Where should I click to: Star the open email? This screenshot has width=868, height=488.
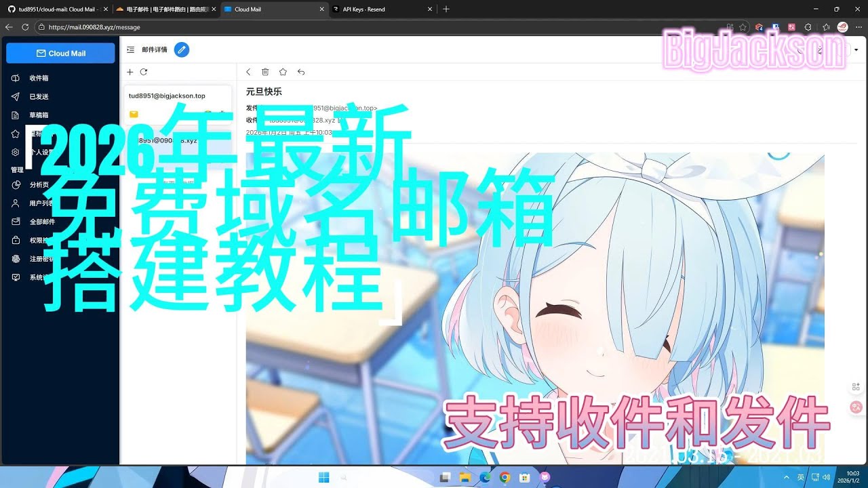pos(283,72)
